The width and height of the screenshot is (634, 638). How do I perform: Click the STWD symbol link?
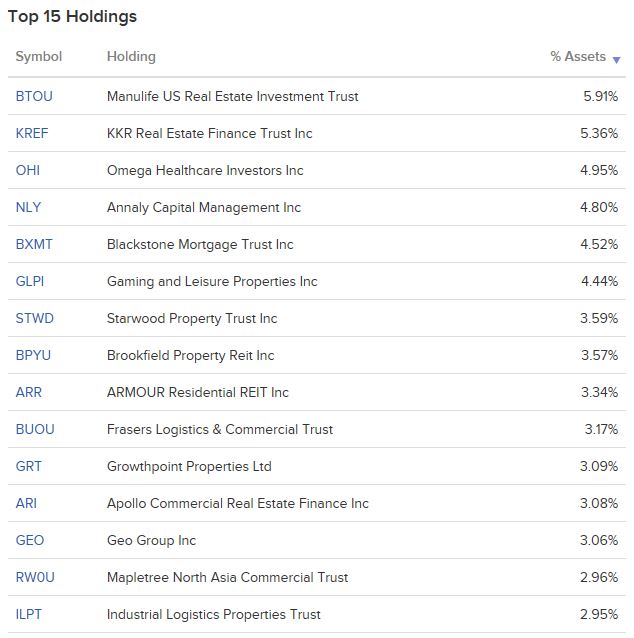click(x=35, y=318)
